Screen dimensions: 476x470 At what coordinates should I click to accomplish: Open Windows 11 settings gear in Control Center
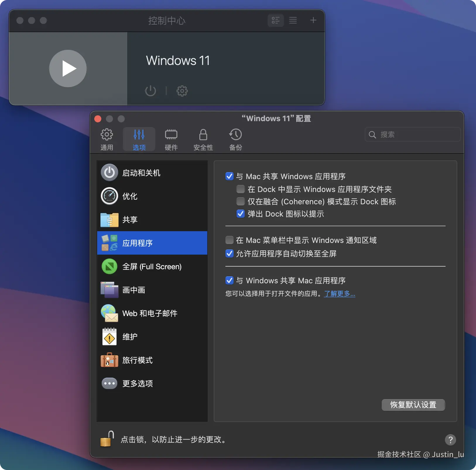click(x=182, y=91)
